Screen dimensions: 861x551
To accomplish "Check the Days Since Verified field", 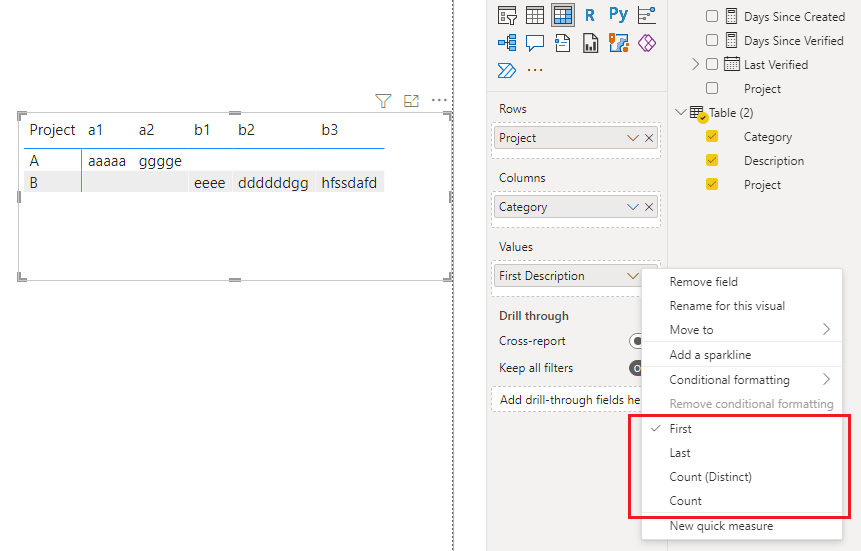I will [712, 40].
